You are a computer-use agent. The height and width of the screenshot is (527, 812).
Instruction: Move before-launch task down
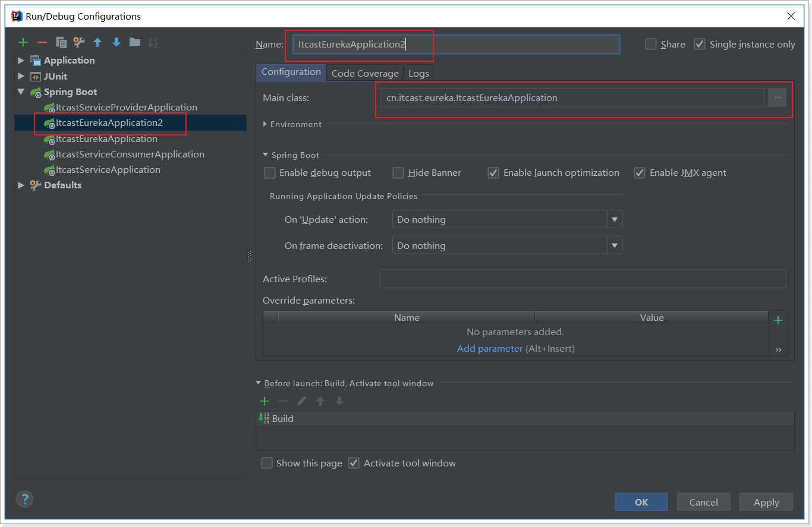pos(339,401)
